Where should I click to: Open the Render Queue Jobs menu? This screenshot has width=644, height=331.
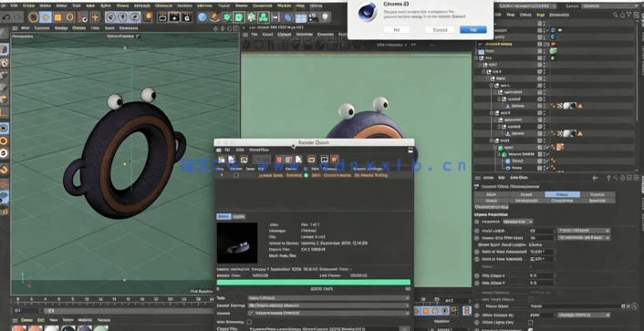point(240,150)
